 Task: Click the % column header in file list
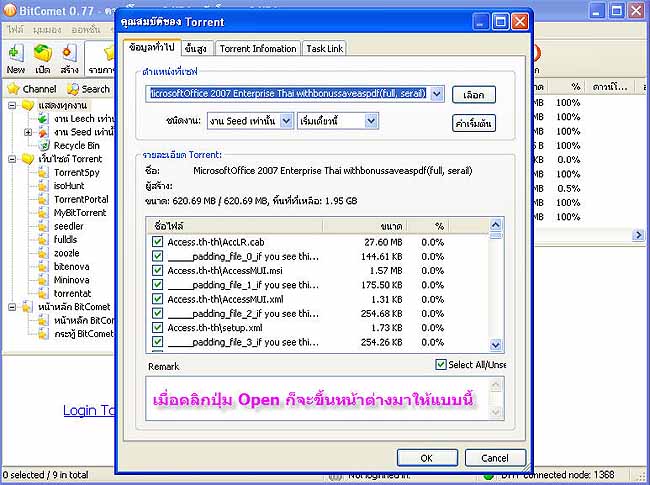pos(428,226)
